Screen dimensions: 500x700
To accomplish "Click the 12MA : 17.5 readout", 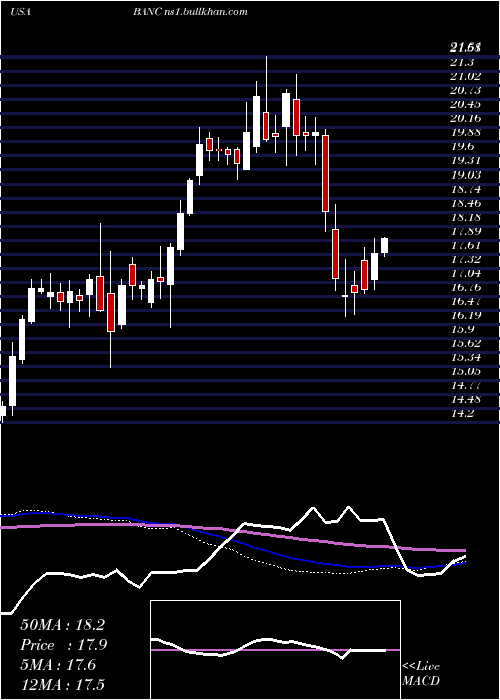I will pos(63,685).
